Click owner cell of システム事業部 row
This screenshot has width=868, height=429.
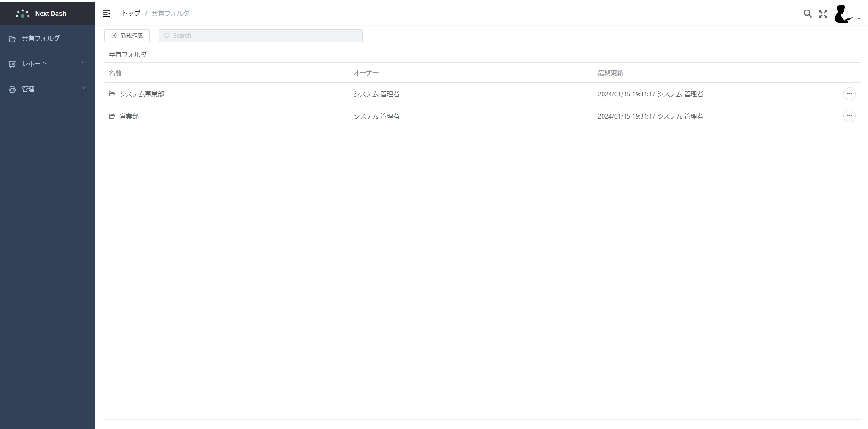tap(376, 94)
